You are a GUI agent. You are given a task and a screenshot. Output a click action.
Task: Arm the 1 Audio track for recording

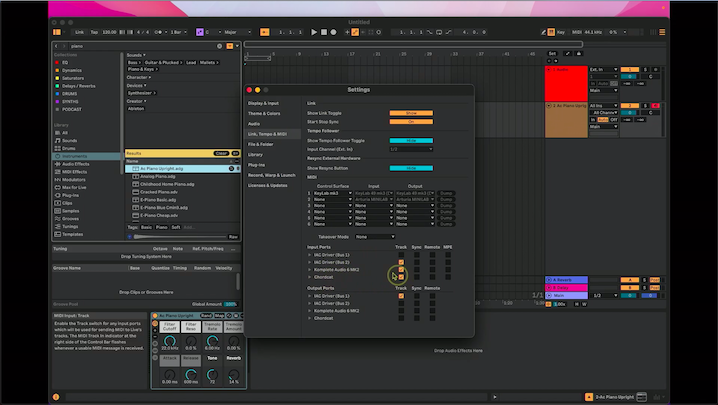[x=655, y=70]
